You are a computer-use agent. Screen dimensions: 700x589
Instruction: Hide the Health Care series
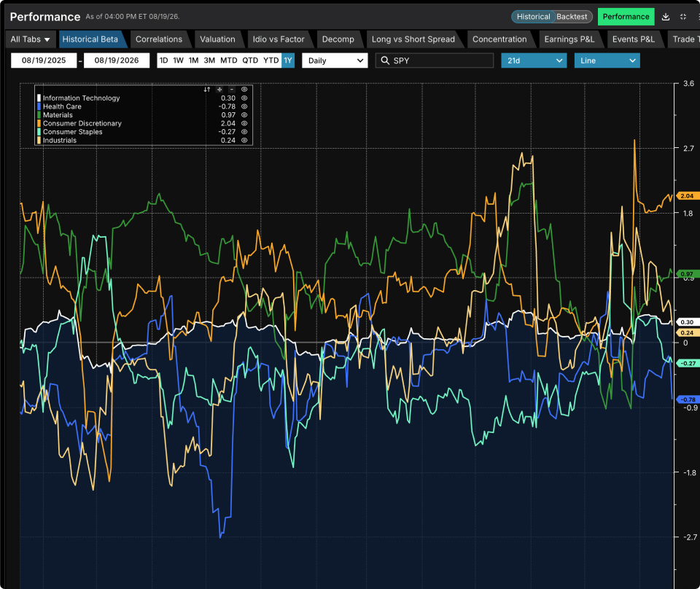tap(244, 106)
